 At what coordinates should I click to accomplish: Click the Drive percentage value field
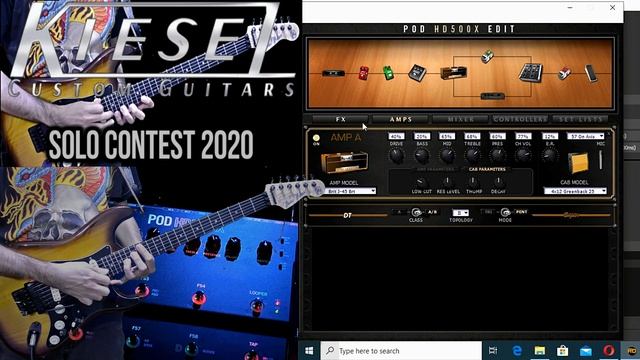(396, 136)
